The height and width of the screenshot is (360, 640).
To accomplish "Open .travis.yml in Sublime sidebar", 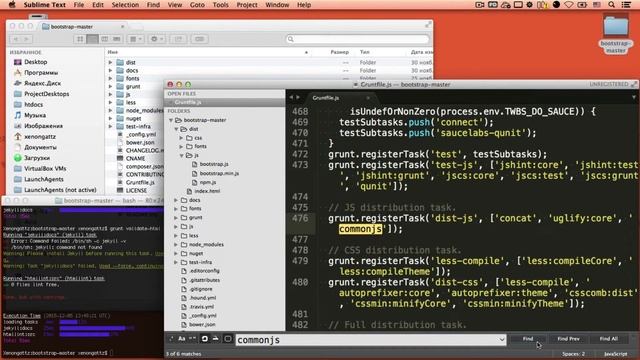I will click(201, 307).
